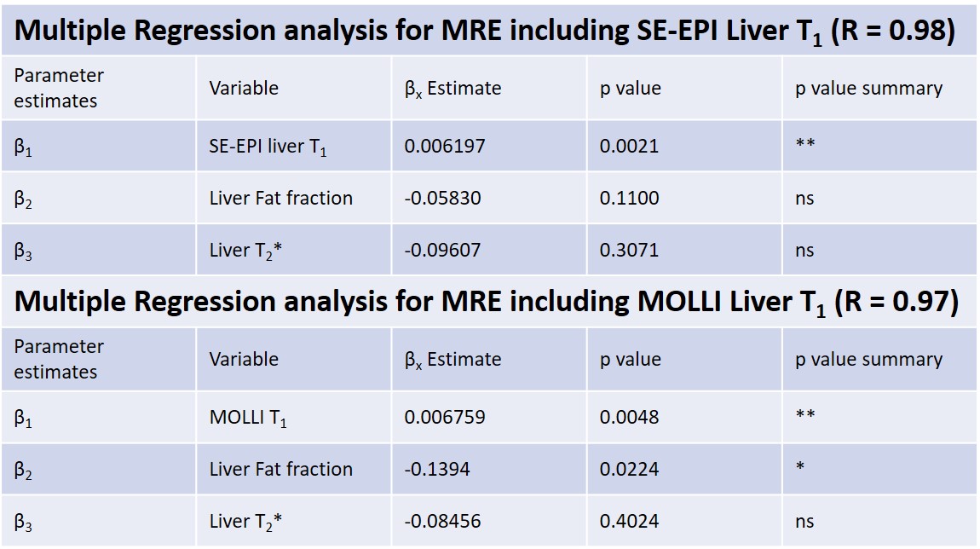The height and width of the screenshot is (549, 980).
Task: Select the SE-EPI liver T1 variable cell
Action: 268,147
